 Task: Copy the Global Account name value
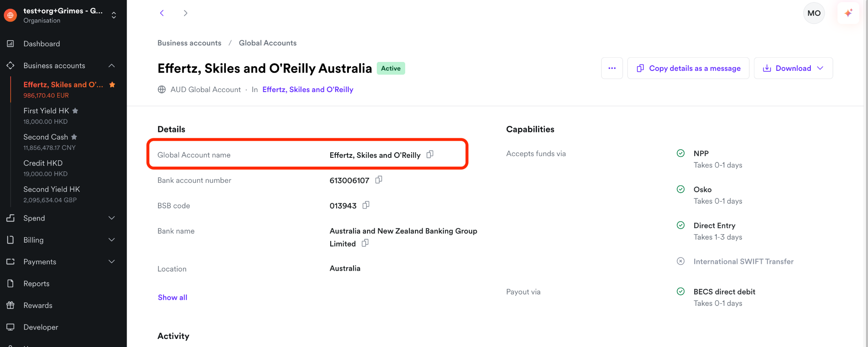[x=430, y=154]
